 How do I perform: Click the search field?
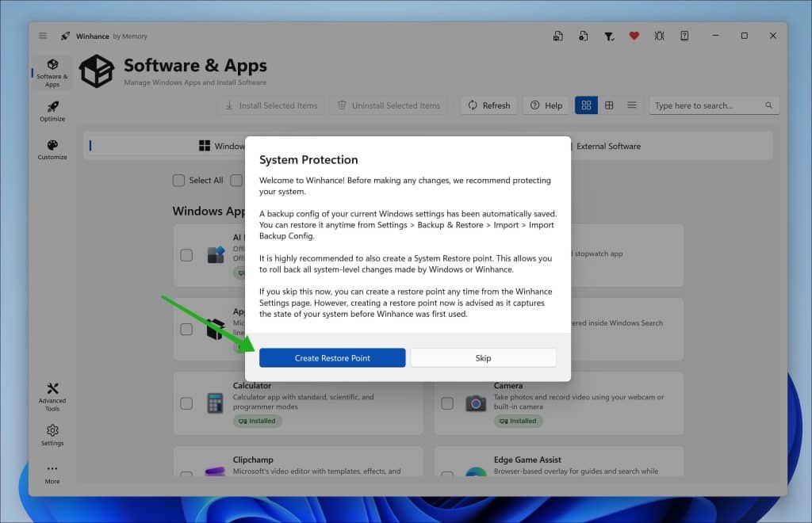714,105
